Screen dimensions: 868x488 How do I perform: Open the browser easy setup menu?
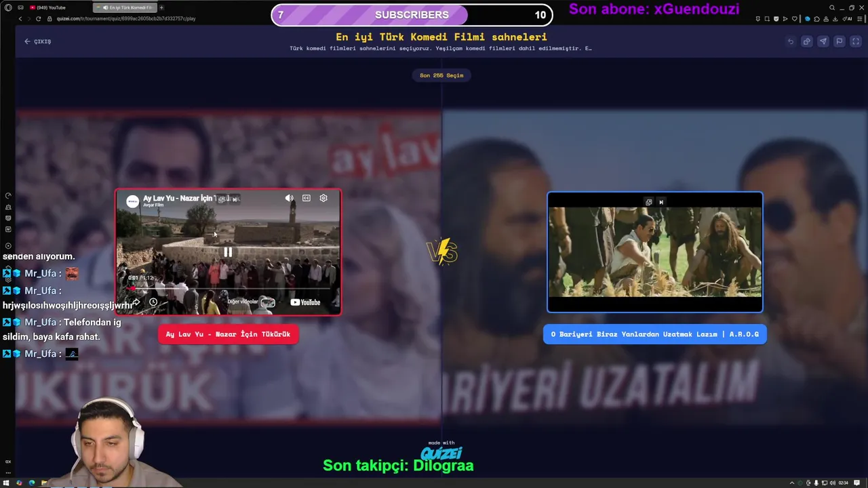tap(860, 19)
